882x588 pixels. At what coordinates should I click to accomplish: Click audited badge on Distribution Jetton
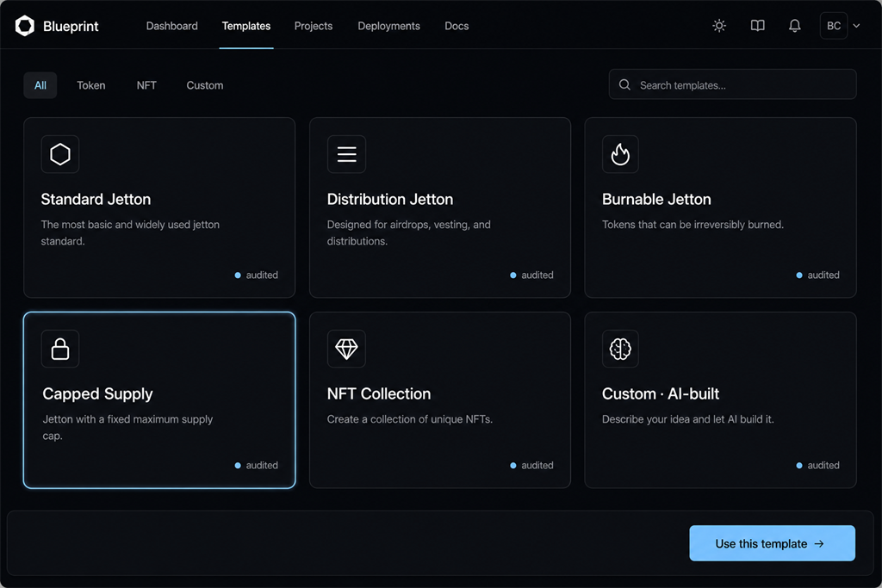point(531,275)
